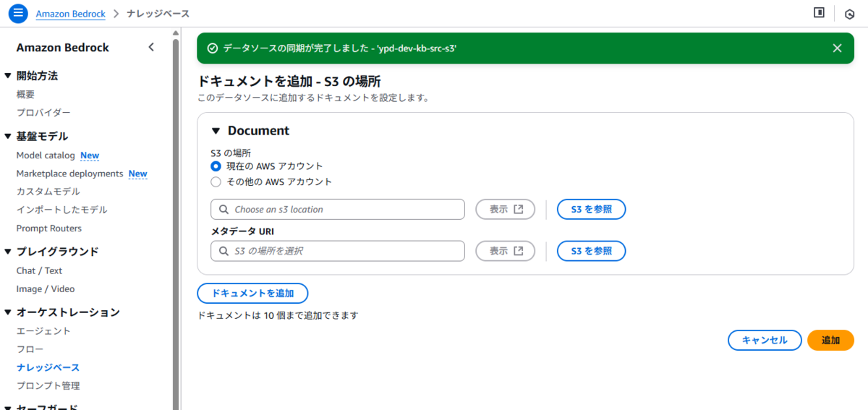Click search icon in S3 location field
This screenshot has width=868, height=410.
tap(222, 210)
